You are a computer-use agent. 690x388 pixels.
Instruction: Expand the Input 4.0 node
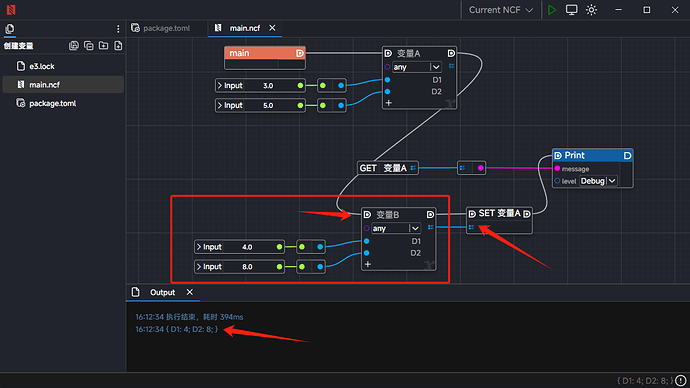point(199,247)
